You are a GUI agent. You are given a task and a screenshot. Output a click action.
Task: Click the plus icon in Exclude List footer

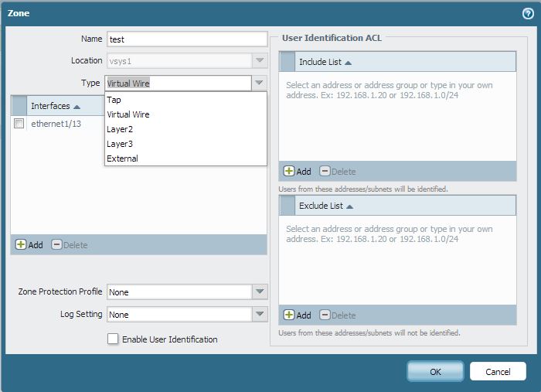(289, 315)
